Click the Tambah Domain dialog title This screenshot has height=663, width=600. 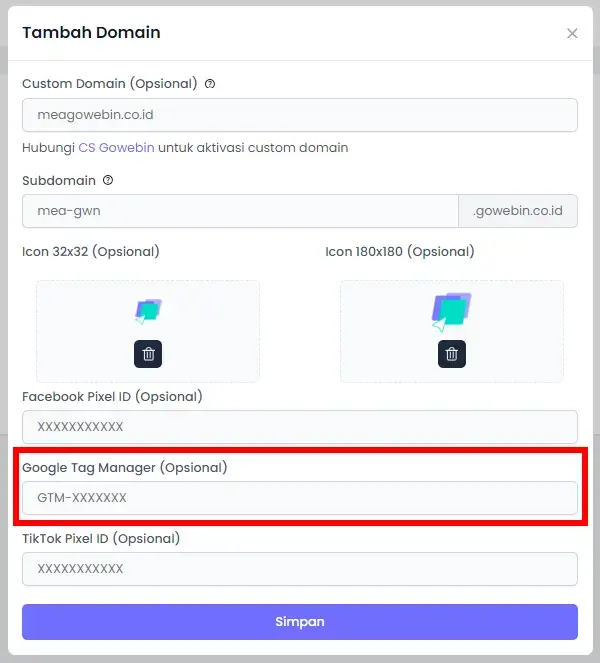click(91, 33)
